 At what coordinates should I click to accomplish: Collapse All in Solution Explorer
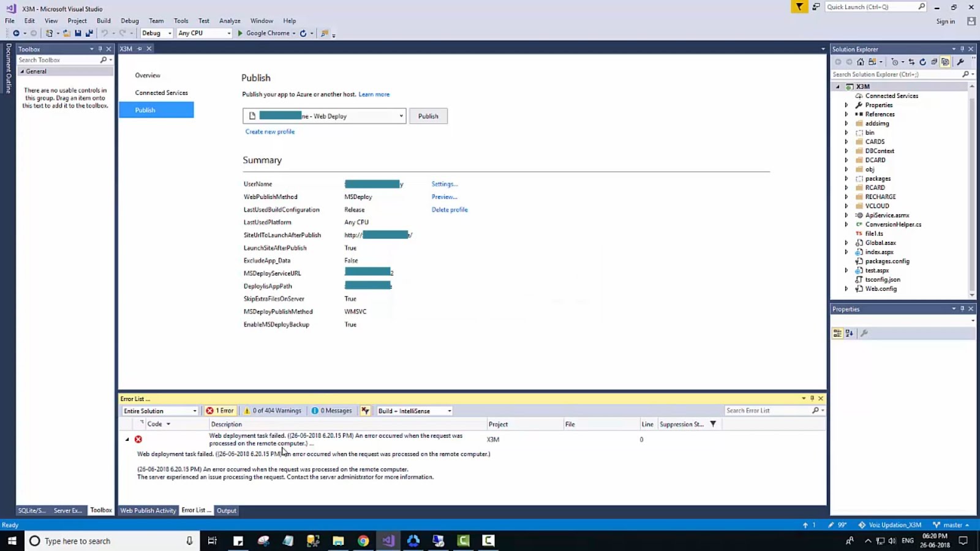coord(933,61)
